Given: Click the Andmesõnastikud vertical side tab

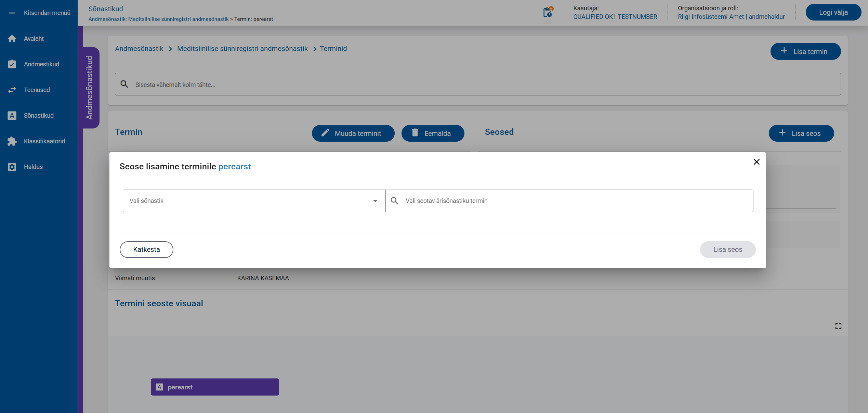Looking at the screenshot, I should [x=90, y=88].
